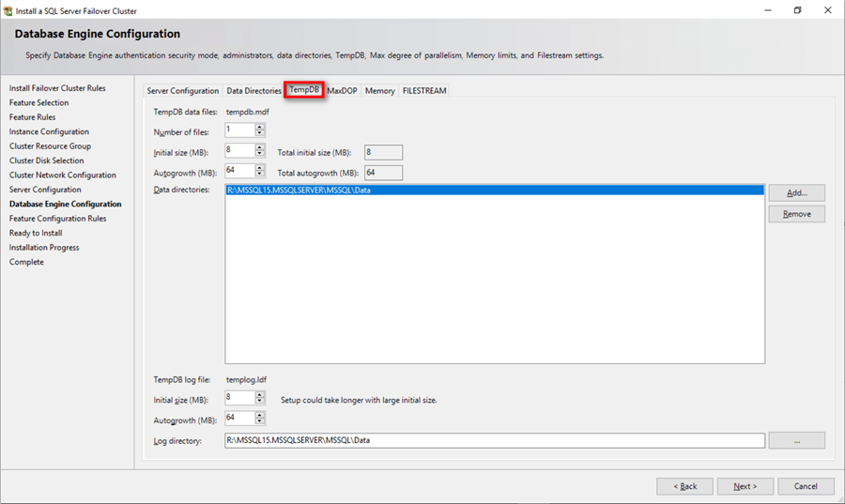845x504 pixels.
Task: Click the Remove button
Action: click(x=796, y=214)
